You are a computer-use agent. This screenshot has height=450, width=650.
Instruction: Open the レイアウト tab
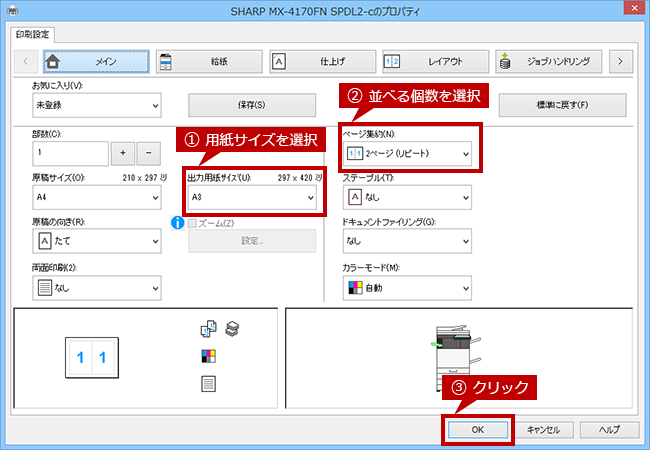tap(436, 62)
